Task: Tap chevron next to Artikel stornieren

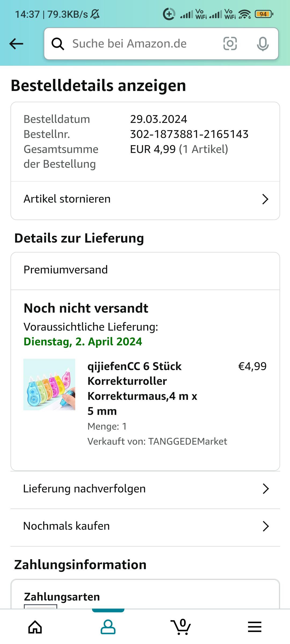Action: click(x=265, y=199)
